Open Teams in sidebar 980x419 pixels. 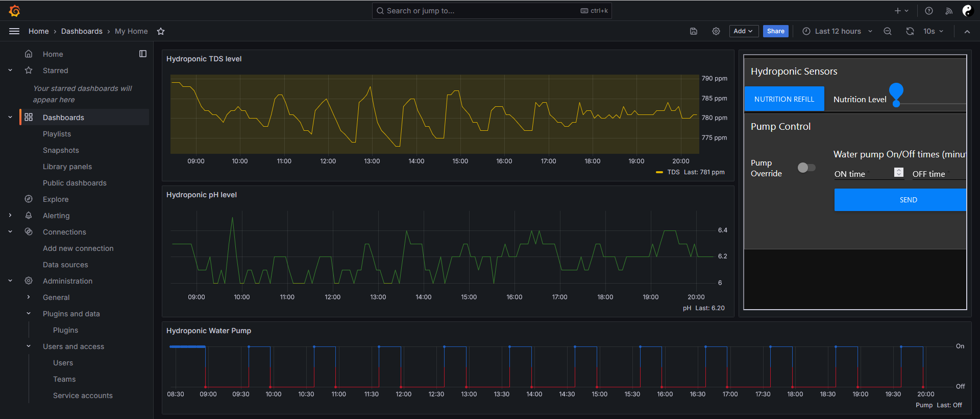point(64,379)
